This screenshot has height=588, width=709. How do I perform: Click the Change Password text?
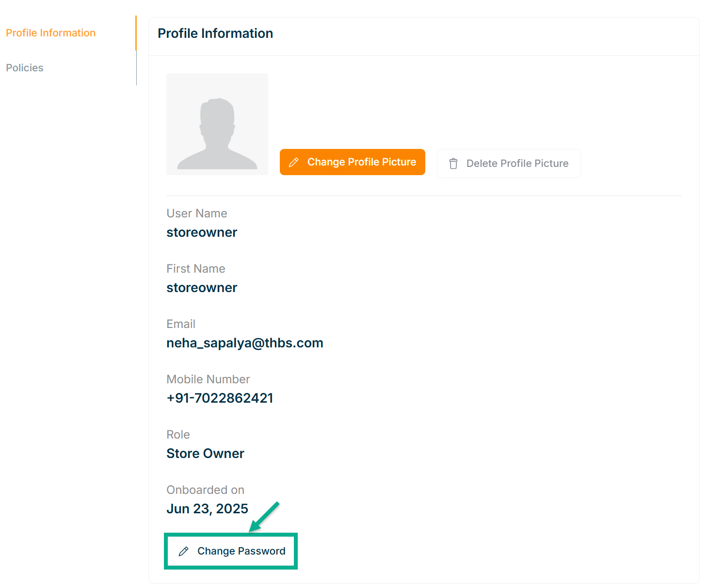point(241,551)
